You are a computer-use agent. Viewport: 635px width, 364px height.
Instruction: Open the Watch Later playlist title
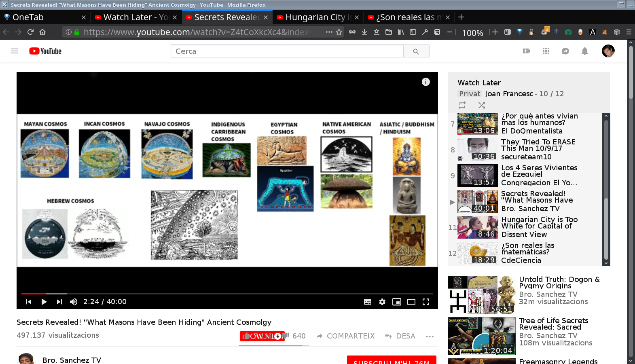click(479, 83)
